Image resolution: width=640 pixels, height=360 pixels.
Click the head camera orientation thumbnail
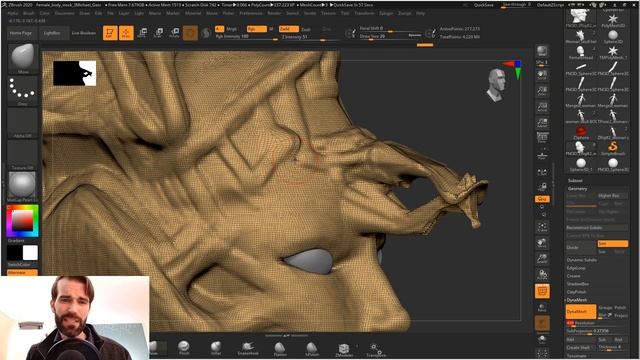pos(496,84)
